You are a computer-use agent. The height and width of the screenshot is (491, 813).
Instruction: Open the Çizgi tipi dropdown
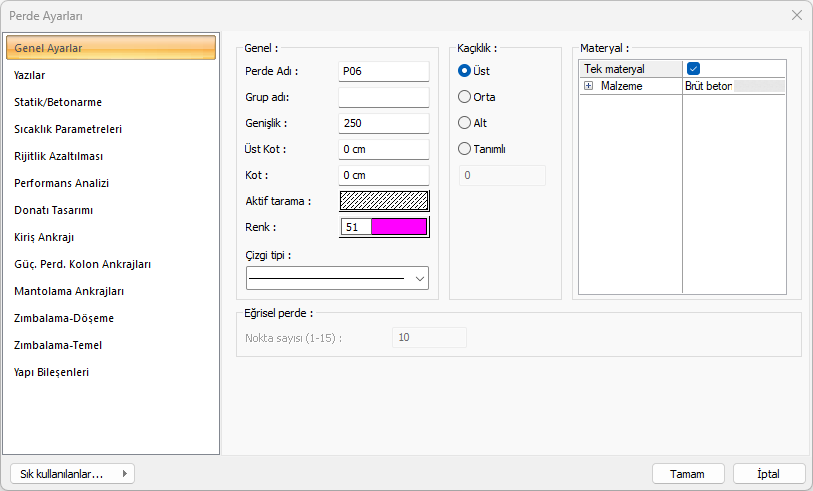click(337, 278)
